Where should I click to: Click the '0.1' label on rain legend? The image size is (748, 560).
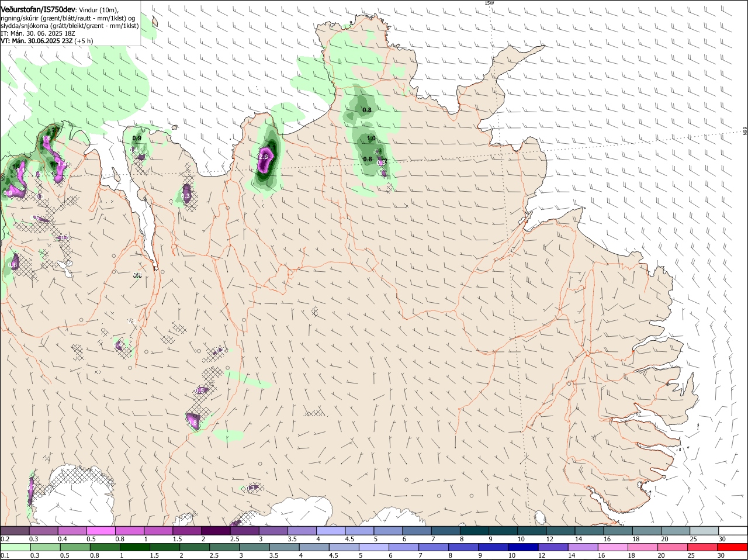click(5, 556)
